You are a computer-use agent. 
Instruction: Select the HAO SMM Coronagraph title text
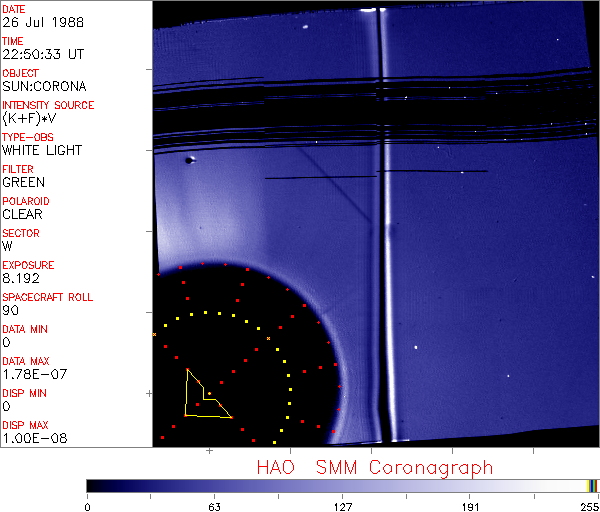[x=374, y=467]
